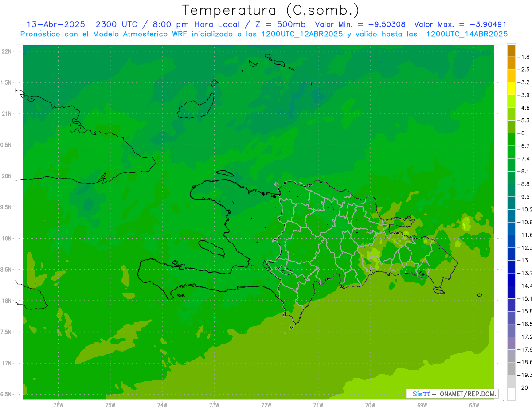
Task: Click the "-8.8" legend value
Action: tap(524, 184)
